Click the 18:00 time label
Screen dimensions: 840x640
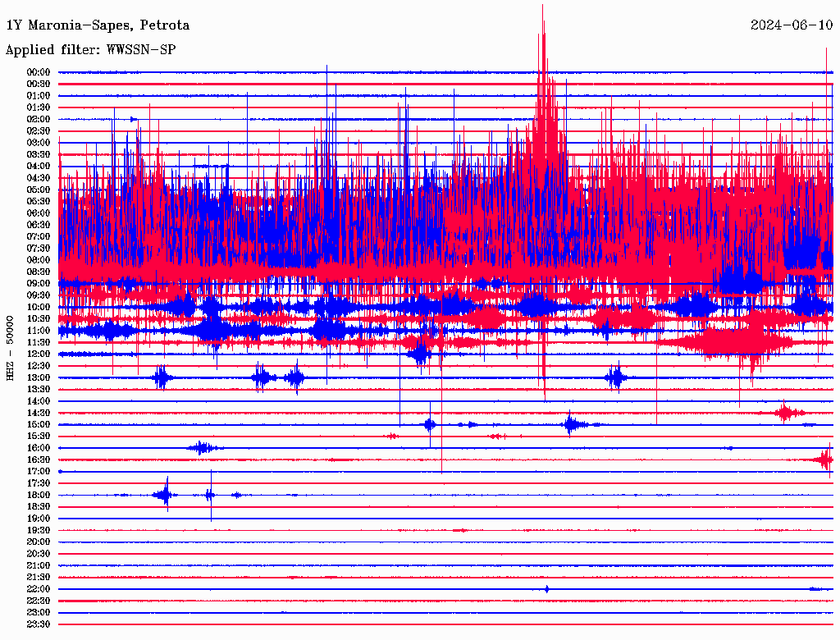(x=39, y=495)
